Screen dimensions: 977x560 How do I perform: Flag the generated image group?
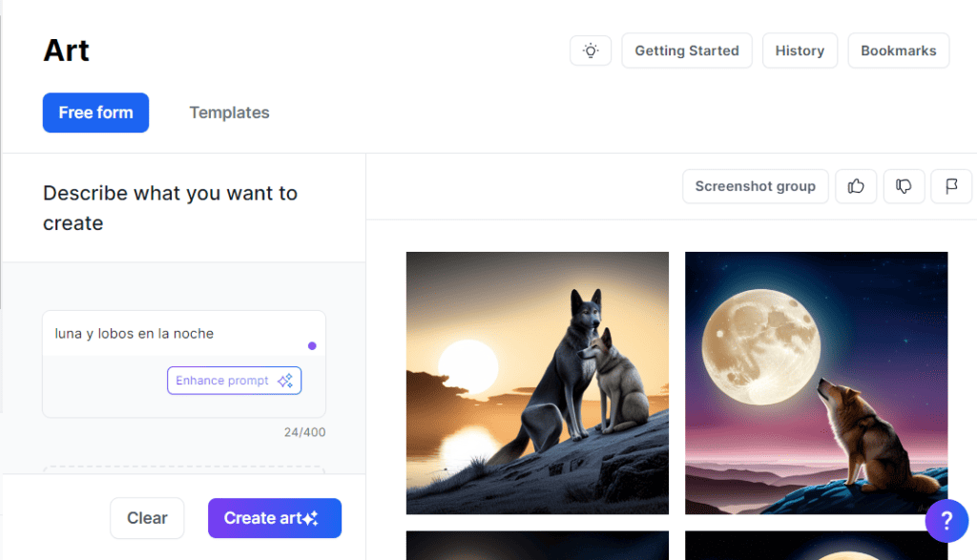pyautogui.click(x=951, y=186)
